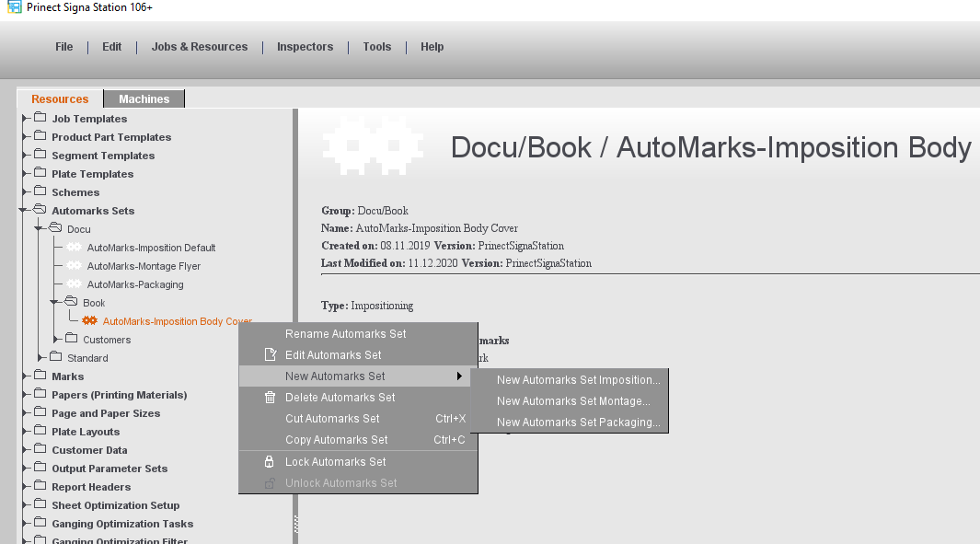Screen dimensions: 980x544
Task: Click the pencil icon beside Edit Automarks Set
Action: (270, 355)
